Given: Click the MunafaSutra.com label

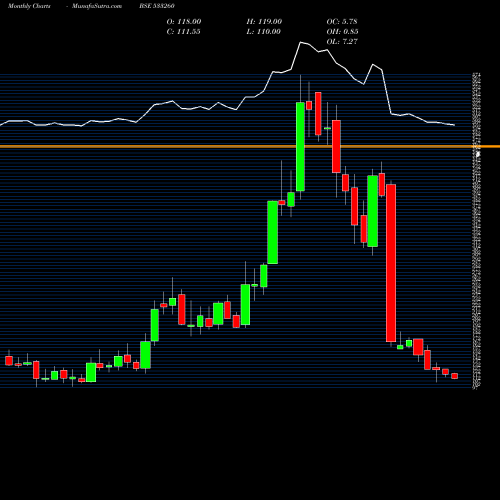Looking at the screenshot, I should click(x=97, y=6).
